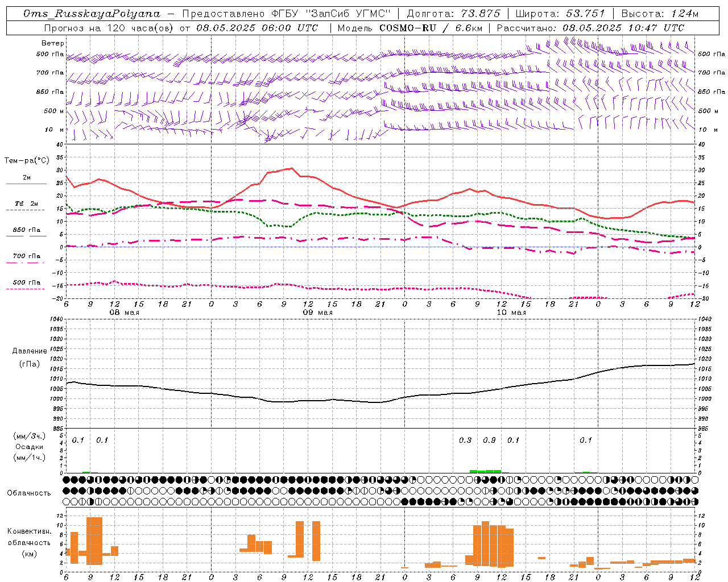Click the elevation value Высота: 124м
Screen dimensions: 728x582
[660, 14]
